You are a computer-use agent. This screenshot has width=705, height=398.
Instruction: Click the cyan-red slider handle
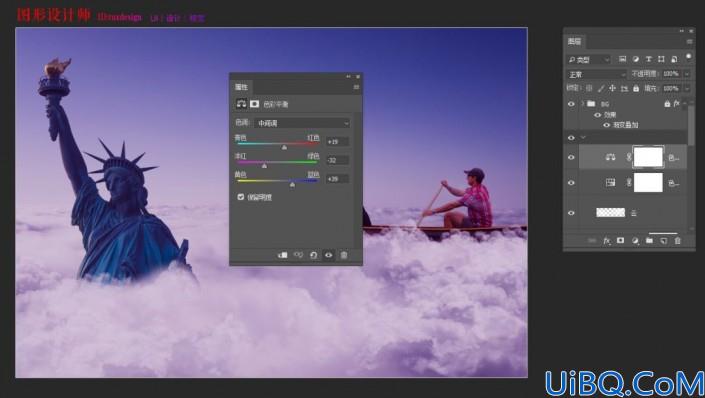point(284,147)
